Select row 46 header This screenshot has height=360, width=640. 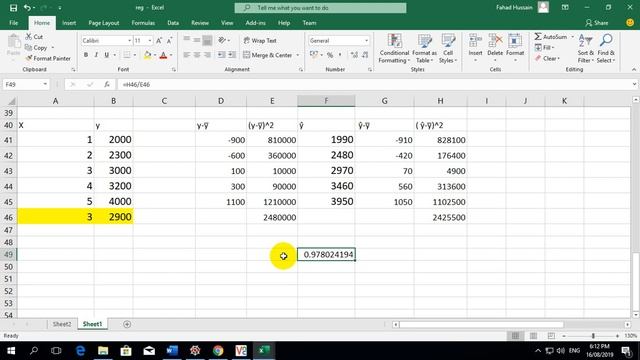coord(9,217)
